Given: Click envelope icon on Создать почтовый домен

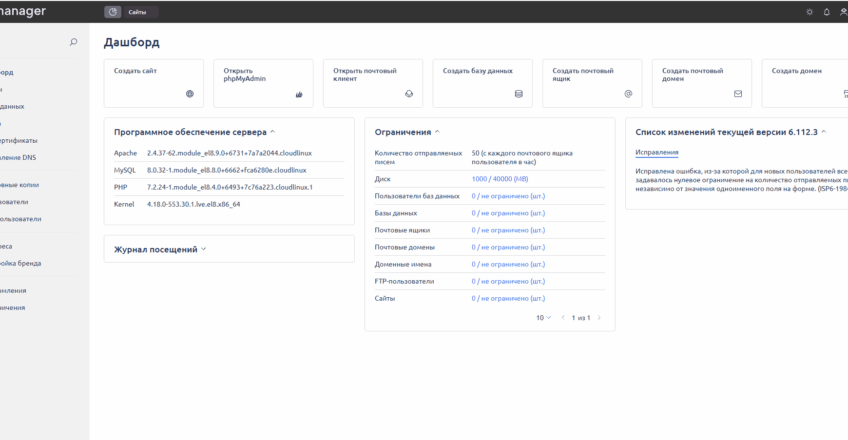Looking at the screenshot, I should coord(738,94).
